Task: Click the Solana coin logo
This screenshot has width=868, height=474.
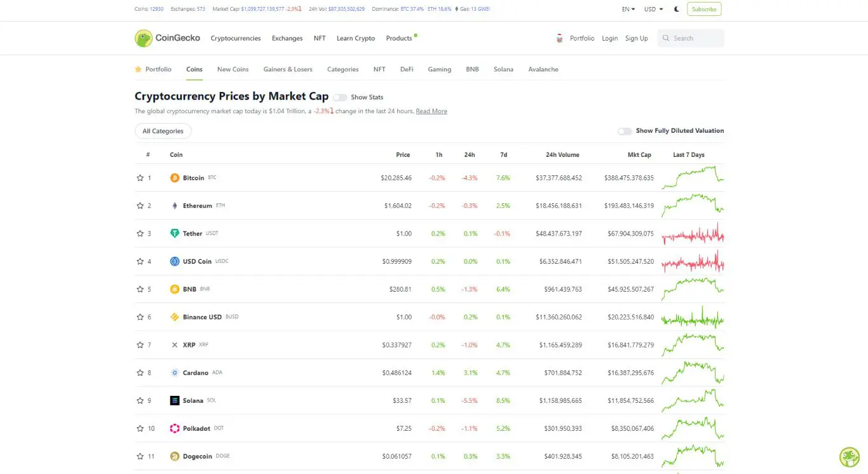Action: [175, 400]
